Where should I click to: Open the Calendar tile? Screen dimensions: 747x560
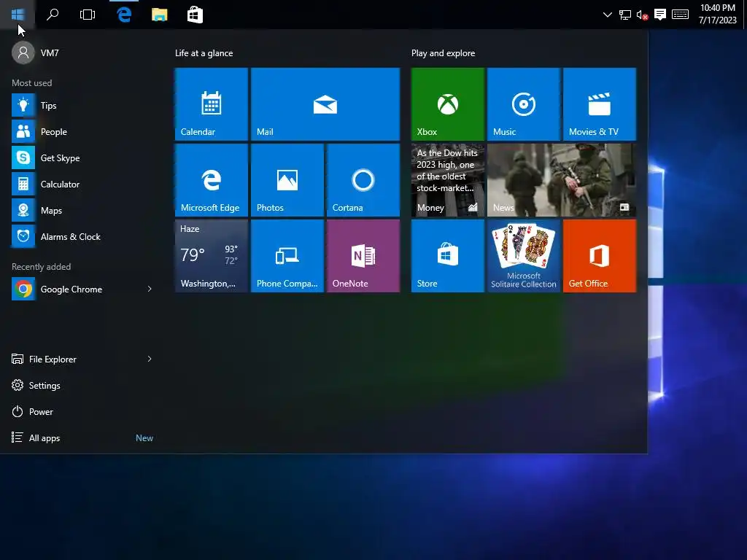click(x=211, y=104)
